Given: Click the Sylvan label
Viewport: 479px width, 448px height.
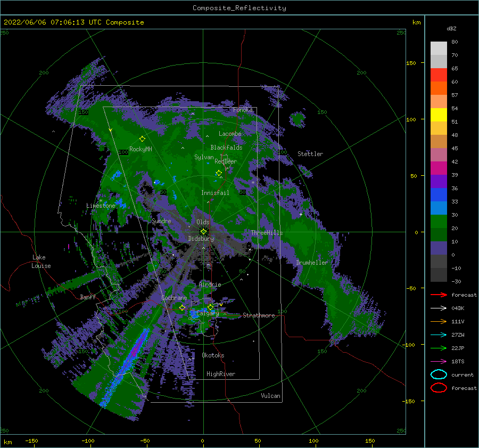Looking at the screenshot, I should [x=204, y=157].
